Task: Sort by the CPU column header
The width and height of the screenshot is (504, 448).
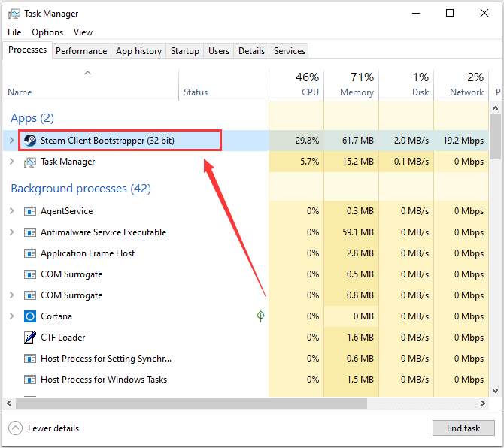Action: 296,86
